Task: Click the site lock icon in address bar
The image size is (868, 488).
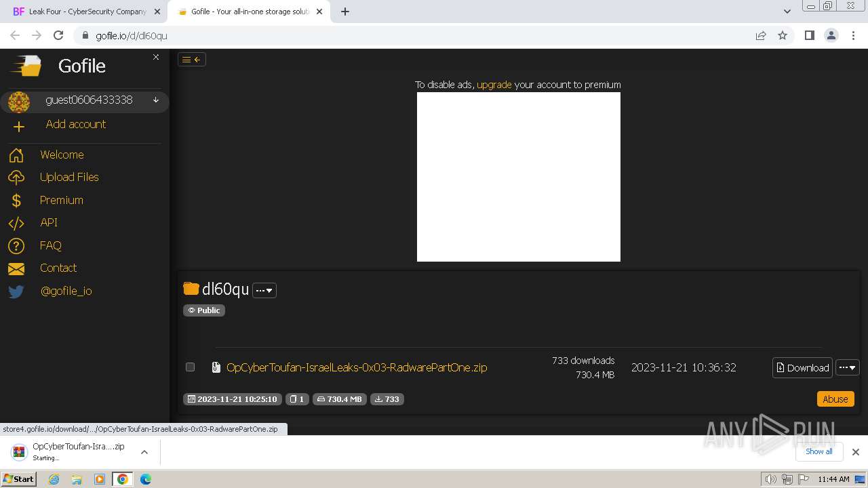Action: [x=85, y=35]
